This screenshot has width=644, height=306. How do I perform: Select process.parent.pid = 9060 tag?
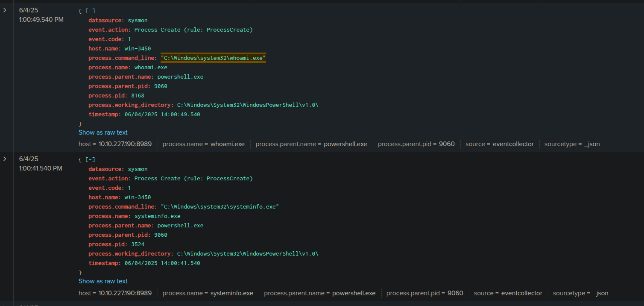point(416,144)
